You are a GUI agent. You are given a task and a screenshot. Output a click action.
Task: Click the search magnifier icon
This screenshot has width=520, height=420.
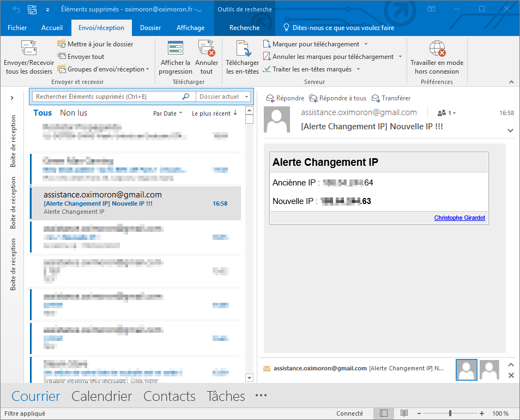pyautogui.click(x=186, y=97)
